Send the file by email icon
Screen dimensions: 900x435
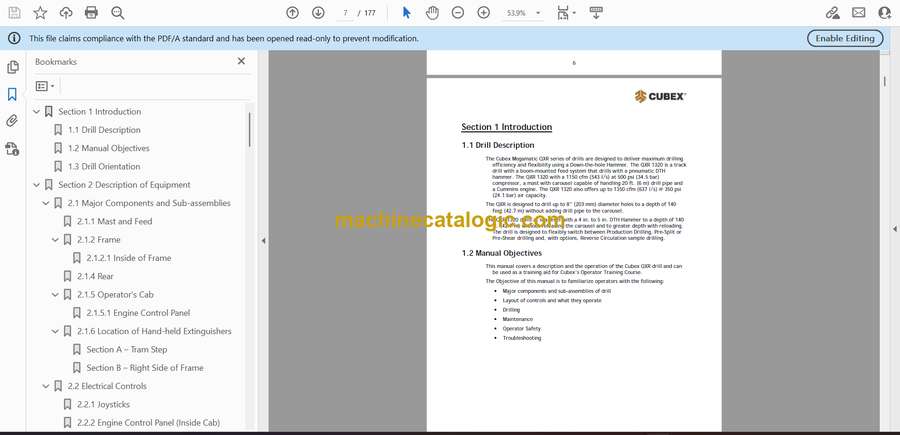859,13
